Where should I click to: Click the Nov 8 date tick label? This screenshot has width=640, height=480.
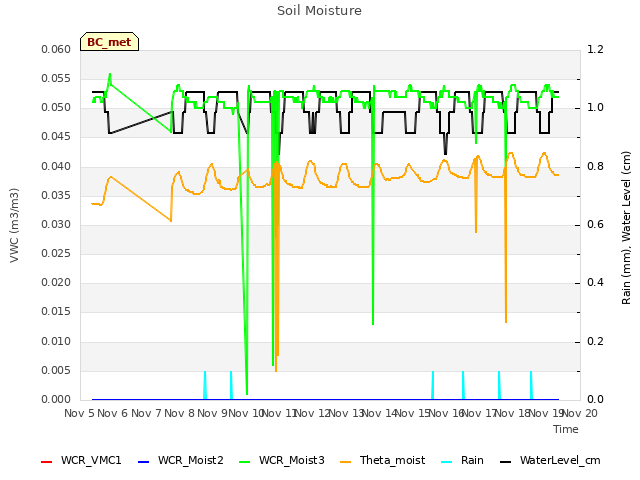pyautogui.click(x=179, y=413)
